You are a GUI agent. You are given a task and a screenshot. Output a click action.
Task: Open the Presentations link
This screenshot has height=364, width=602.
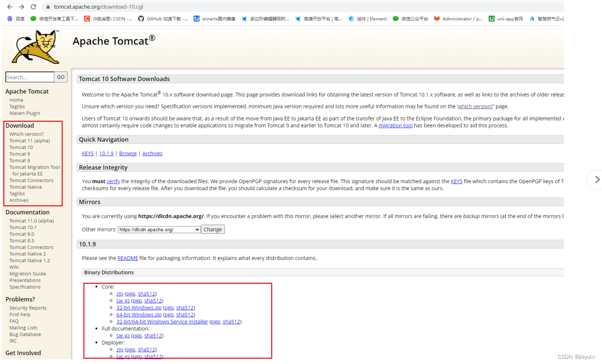click(25, 280)
